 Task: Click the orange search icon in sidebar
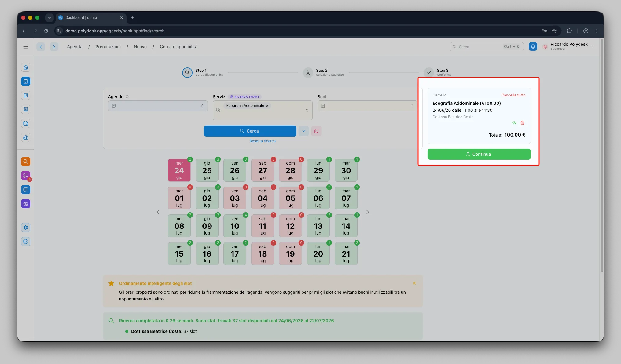[x=26, y=162]
